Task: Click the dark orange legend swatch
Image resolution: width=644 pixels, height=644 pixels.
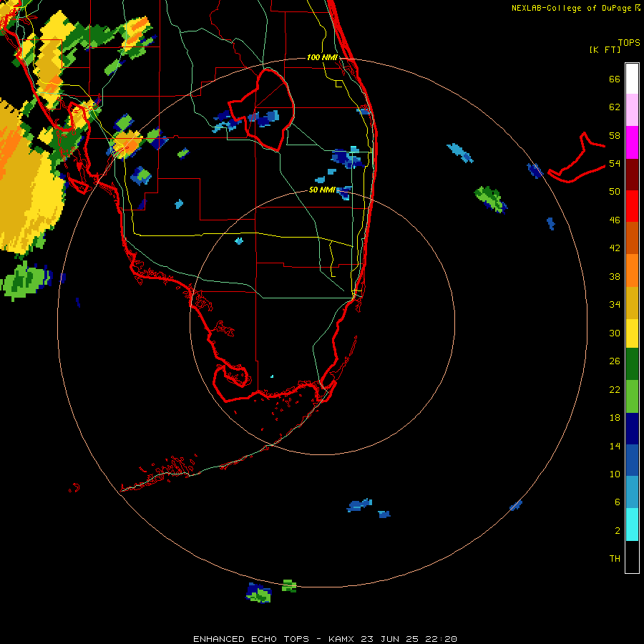Action: [632, 238]
